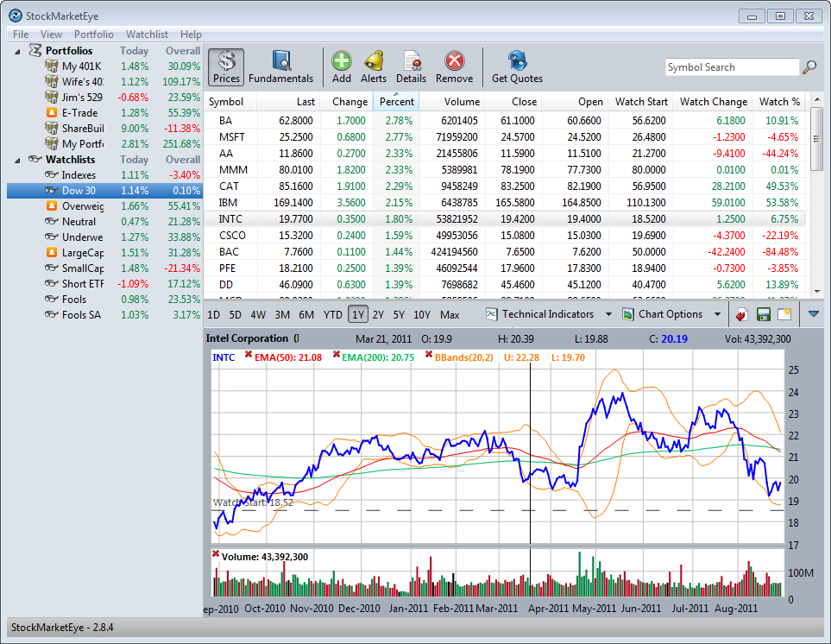Image resolution: width=831 pixels, height=644 pixels.
Task: Sort by Watch Change column header
Action: [x=714, y=101]
